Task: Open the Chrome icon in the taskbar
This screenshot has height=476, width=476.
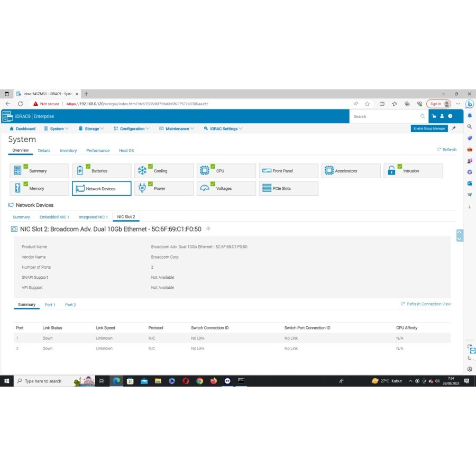Action: [x=199, y=381]
